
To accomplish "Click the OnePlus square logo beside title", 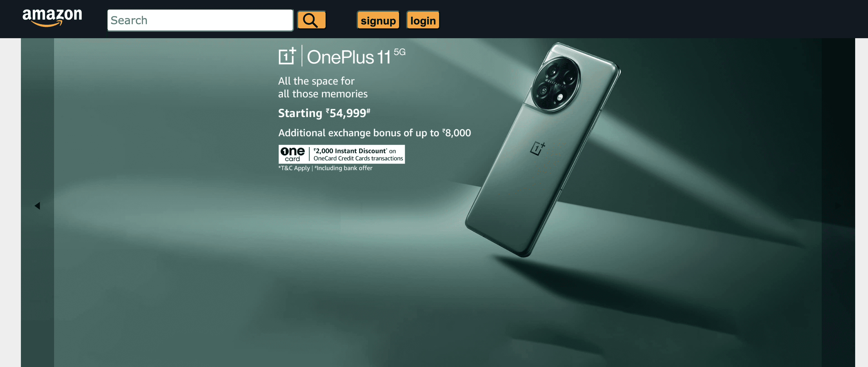I will click(x=287, y=56).
